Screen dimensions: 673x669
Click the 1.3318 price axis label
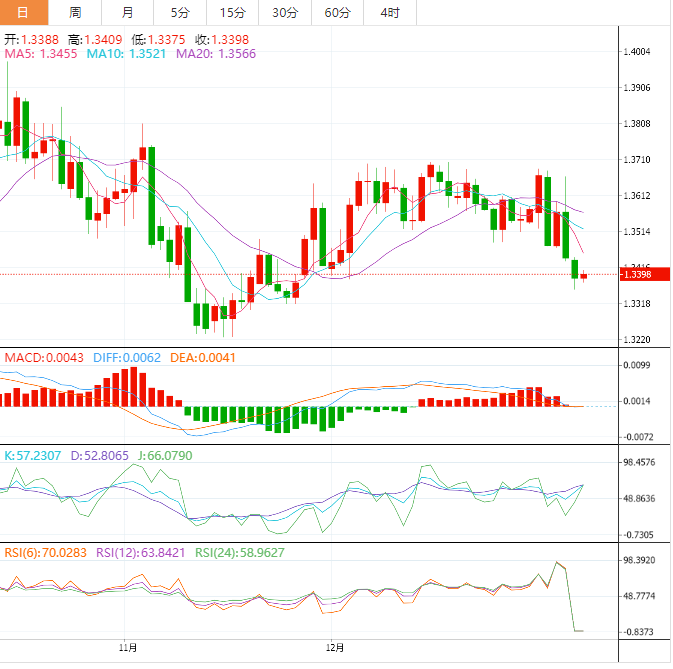(x=637, y=304)
